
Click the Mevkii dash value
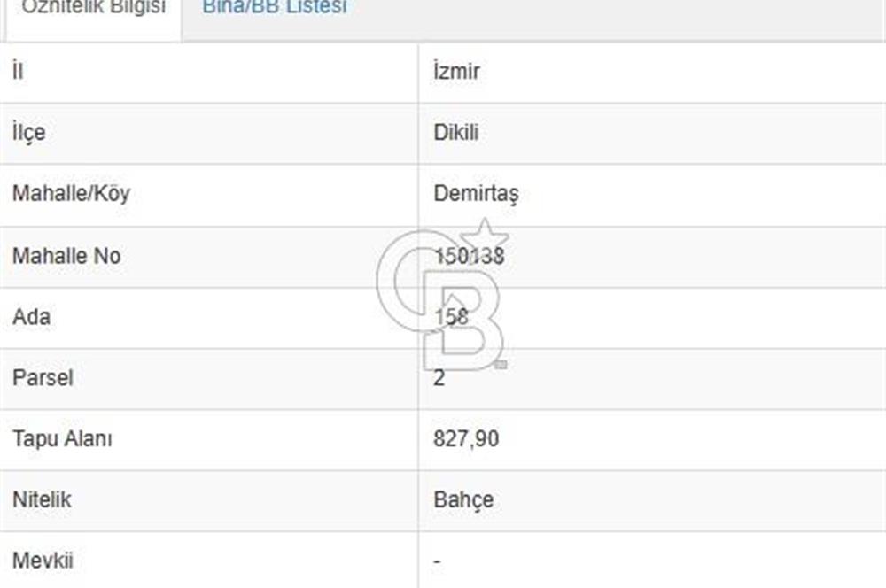(437, 561)
